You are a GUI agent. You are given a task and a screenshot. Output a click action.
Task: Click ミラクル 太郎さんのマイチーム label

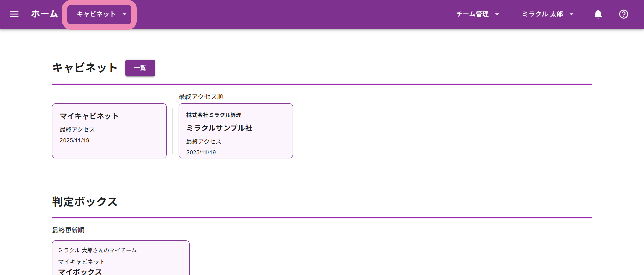97,250
